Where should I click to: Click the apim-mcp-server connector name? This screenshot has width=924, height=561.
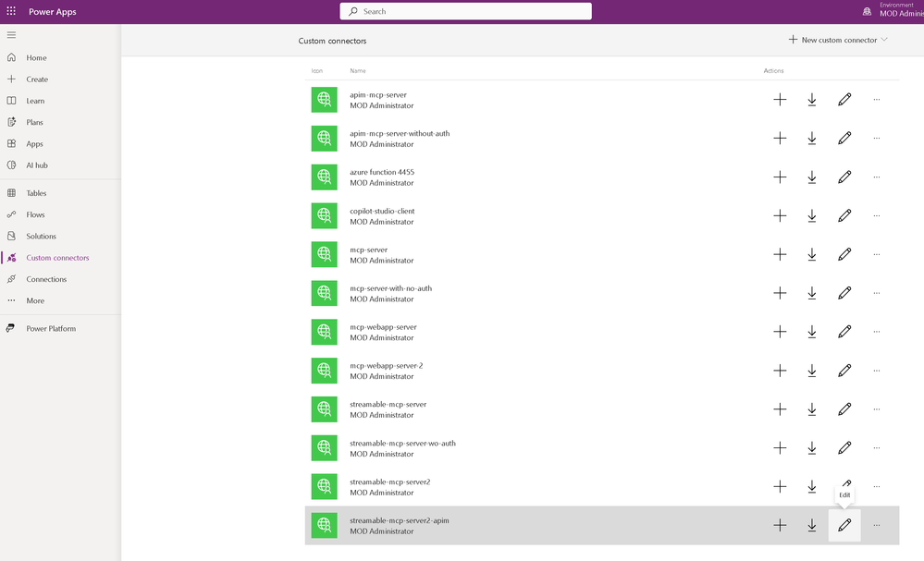pyautogui.click(x=377, y=95)
